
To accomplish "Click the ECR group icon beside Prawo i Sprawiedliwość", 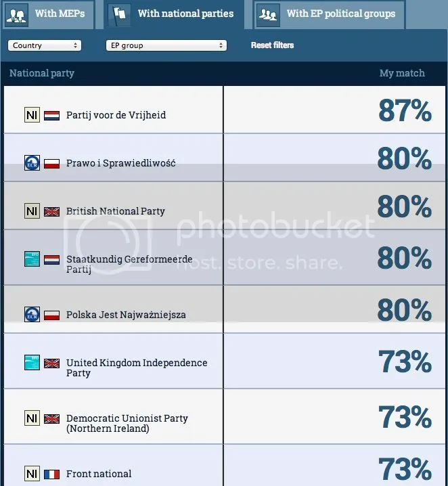I will tap(32, 163).
